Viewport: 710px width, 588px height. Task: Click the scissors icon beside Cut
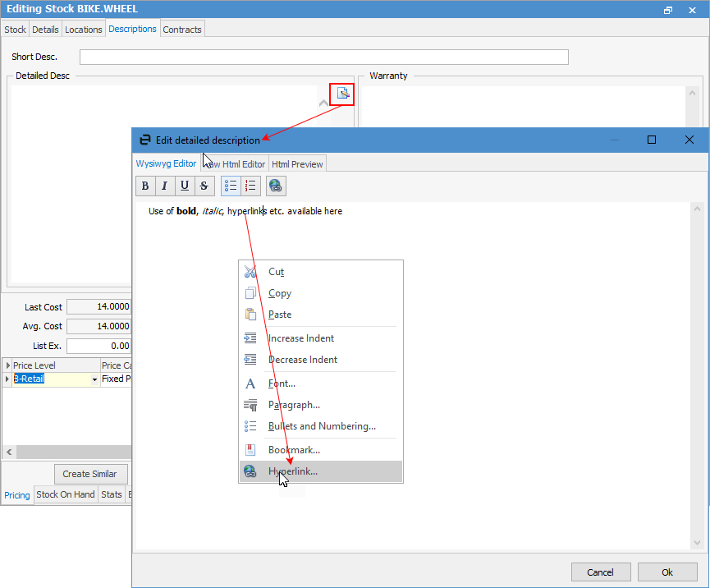(x=250, y=271)
